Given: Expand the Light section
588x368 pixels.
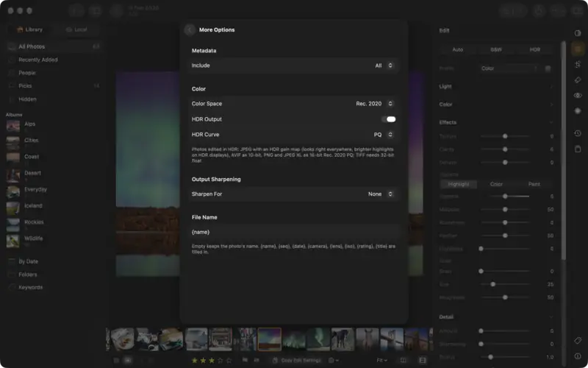Looking at the screenshot, I should coord(497,86).
